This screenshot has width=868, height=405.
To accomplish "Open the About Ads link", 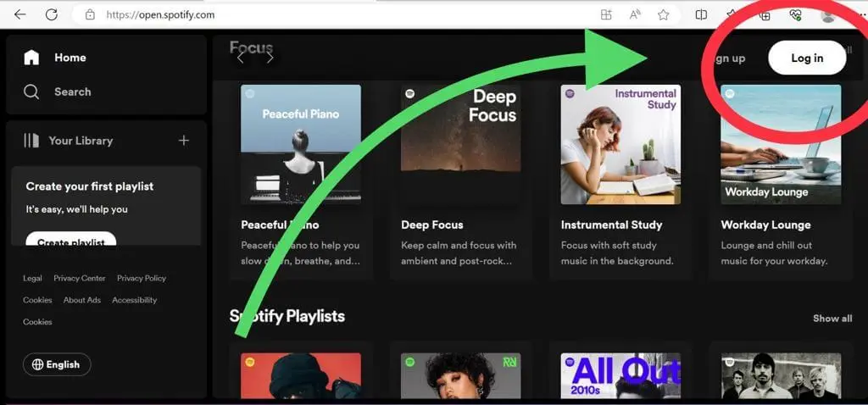I will (x=82, y=300).
